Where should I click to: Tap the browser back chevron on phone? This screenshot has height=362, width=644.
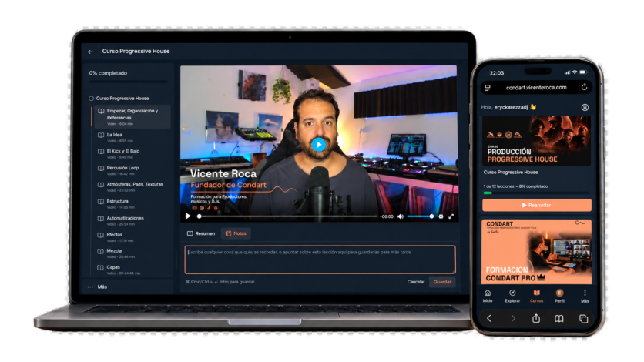(x=488, y=319)
